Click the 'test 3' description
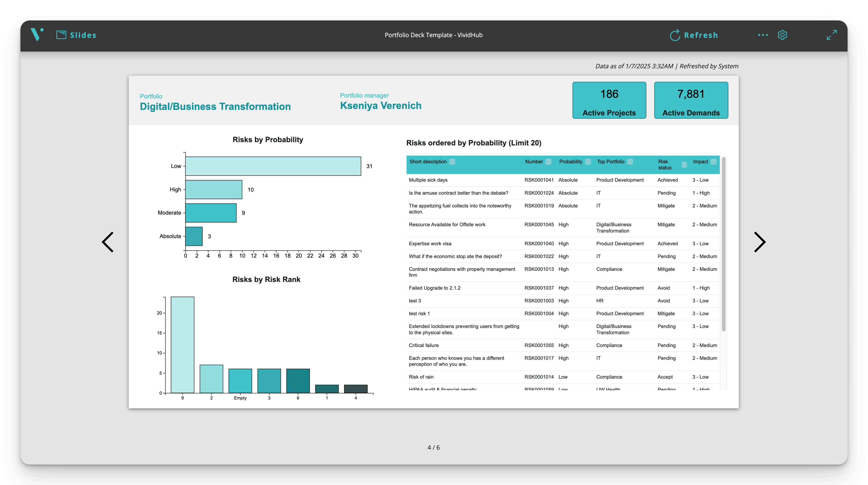This screenshot has height=485, width=868. point(415,301)
